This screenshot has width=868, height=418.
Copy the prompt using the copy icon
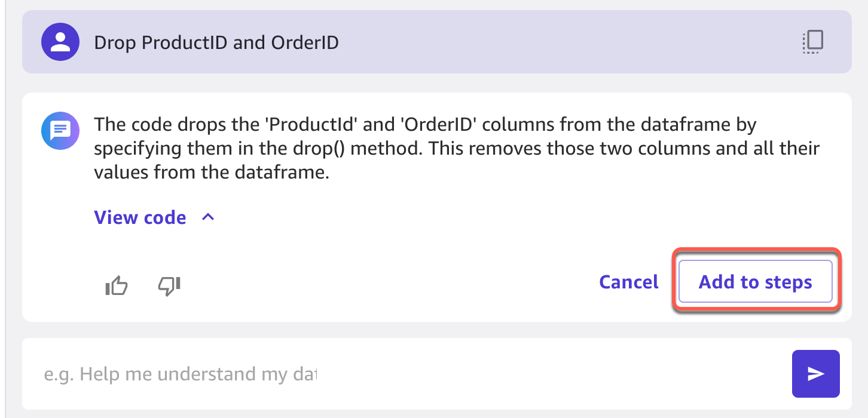pyautogui.click(x=812, y=42)
